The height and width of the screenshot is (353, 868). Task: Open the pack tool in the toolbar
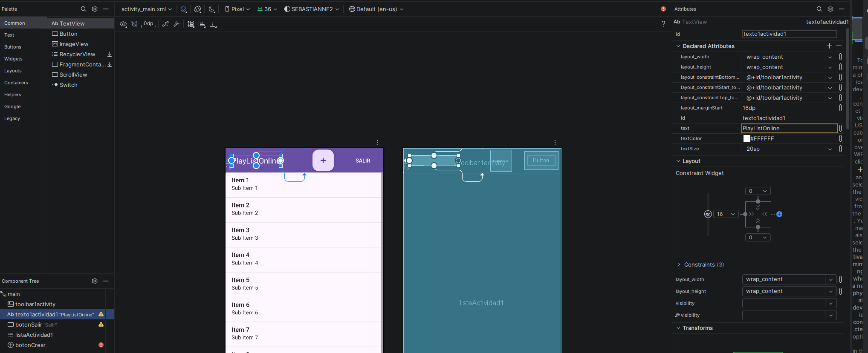pos(191,24)
